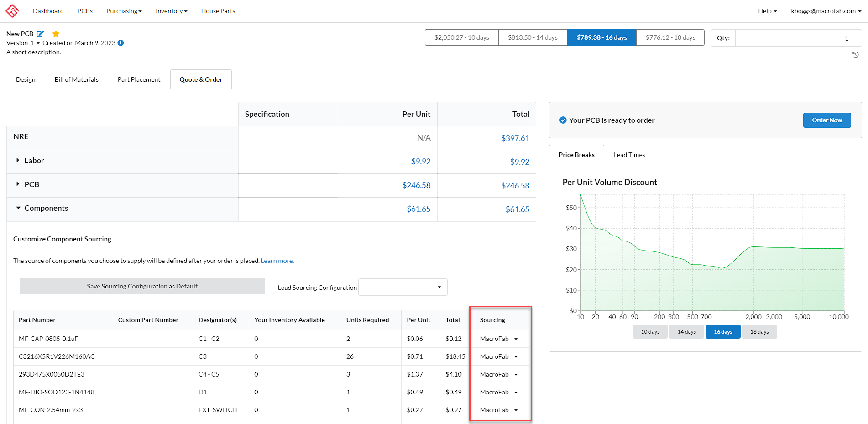Open the kboggs@macrofab.com account menu

pos(826,11)
